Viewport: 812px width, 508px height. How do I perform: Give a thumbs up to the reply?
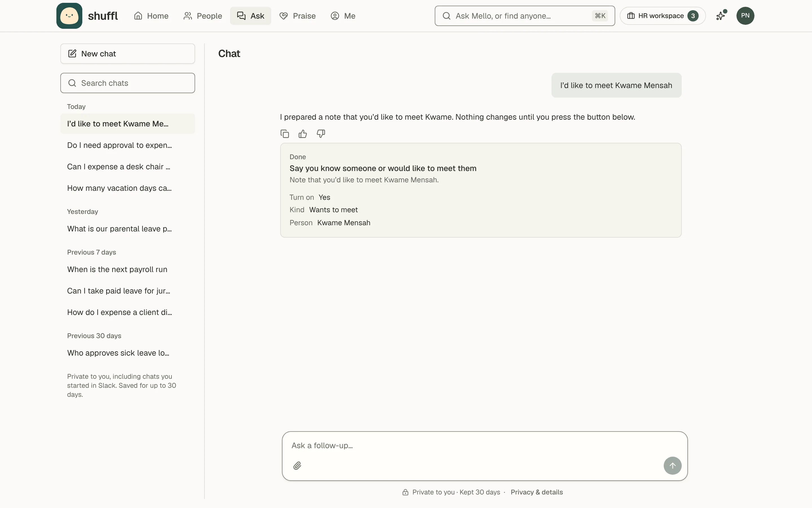click(303, 134)
